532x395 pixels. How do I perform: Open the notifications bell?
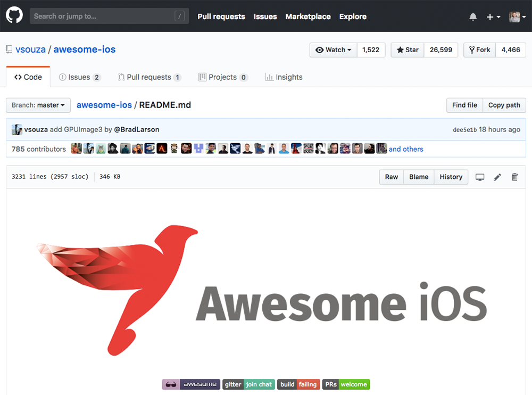click(x=472, y=17)
